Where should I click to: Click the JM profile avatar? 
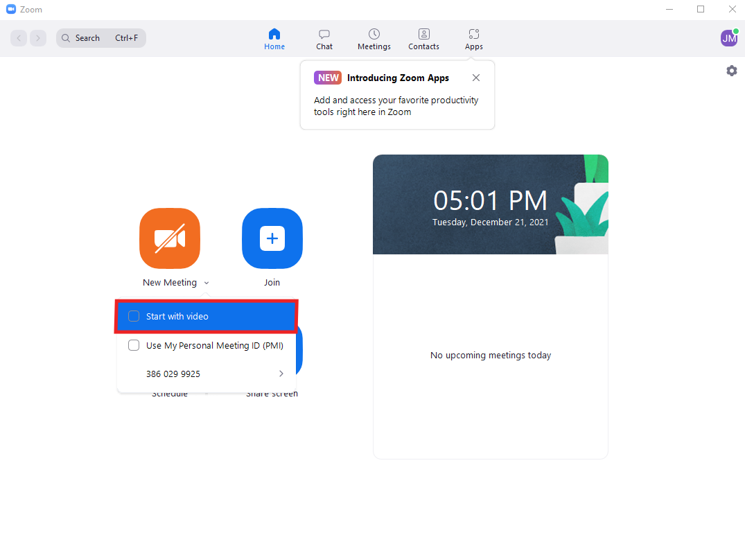pyautogui.click(x=729, y=38)
